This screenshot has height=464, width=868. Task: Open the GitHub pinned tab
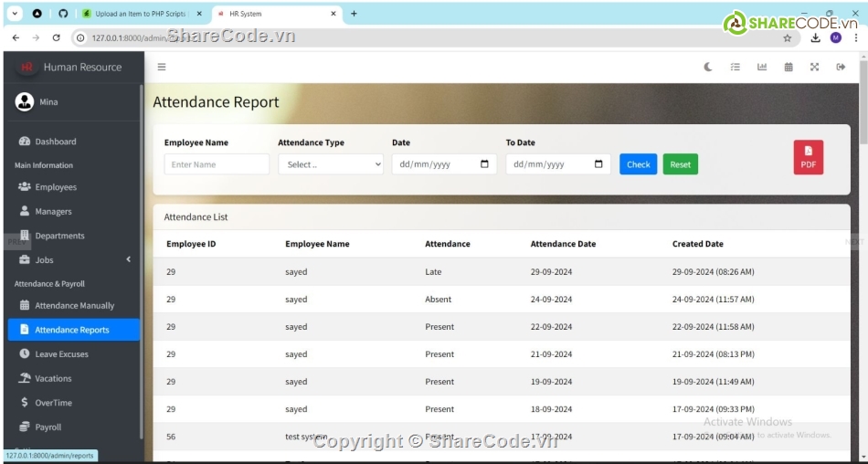pyautogui.click(x=63, y=14)
